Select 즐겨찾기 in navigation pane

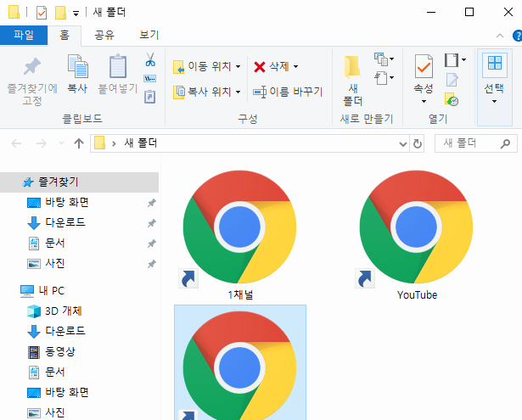coord(79,182)
